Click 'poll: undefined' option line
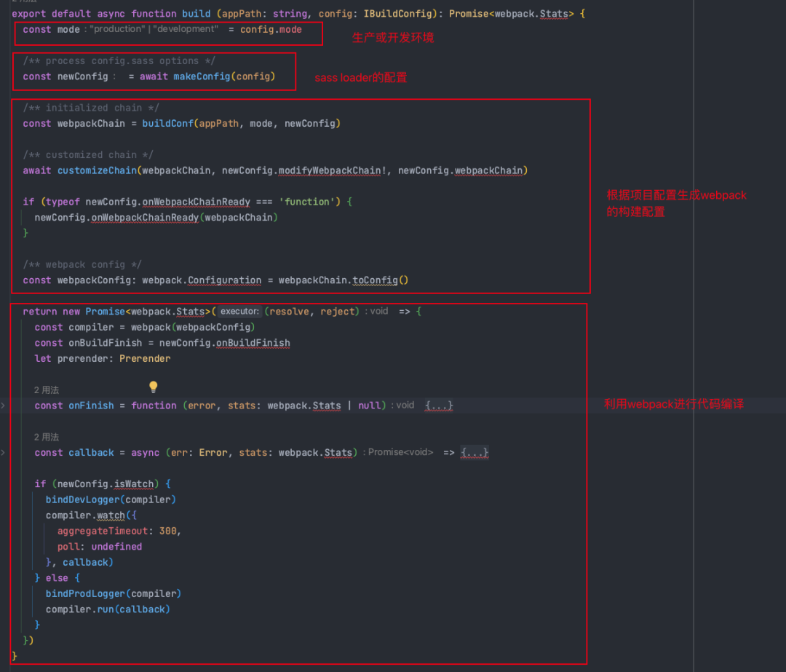Screen dimensions: 786x672 (x=99, y=547)
